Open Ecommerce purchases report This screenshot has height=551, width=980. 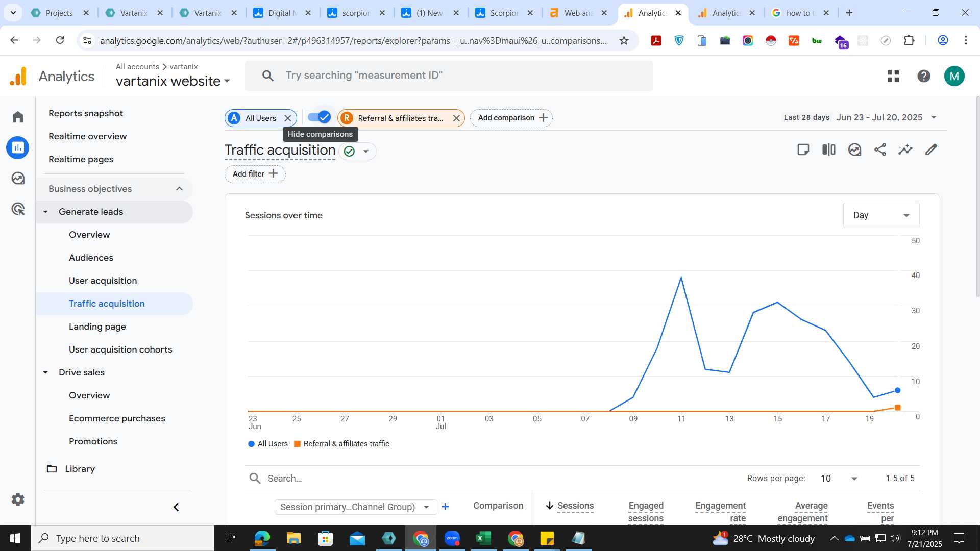pyautogui.click(x=117, y=418)
